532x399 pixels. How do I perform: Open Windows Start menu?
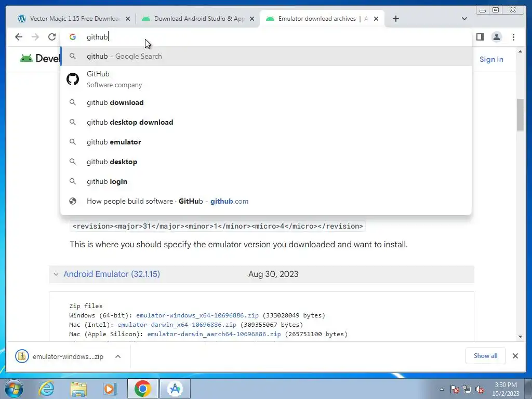[x=14, y=389]
